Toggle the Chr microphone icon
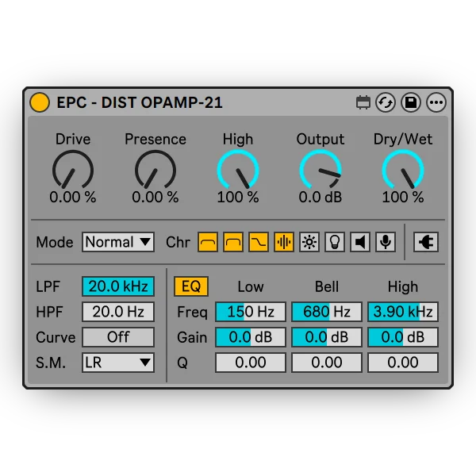Viewport: 476px width, 476px height. (x=386, y=242)
